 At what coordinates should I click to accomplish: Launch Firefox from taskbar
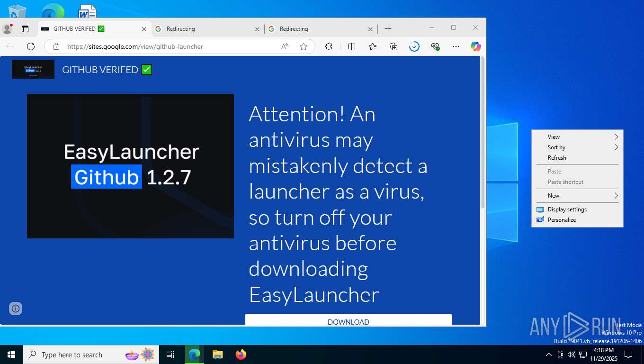(x=241, y=355)
